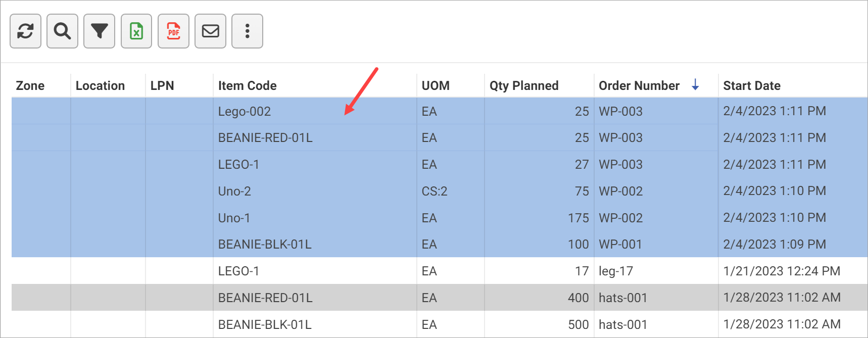The width and height of the screenshot is (868, 338).
Task: Click the Zone column header
Action: click(30, 86)
